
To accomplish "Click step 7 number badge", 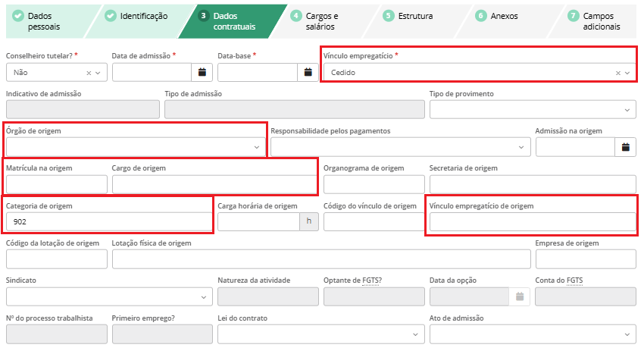I will [x=573, y=16].
